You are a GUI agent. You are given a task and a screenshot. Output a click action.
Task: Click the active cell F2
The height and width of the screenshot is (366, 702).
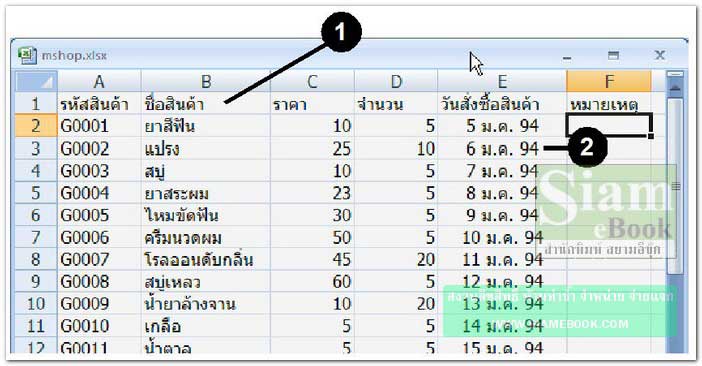tap(609, 125)
